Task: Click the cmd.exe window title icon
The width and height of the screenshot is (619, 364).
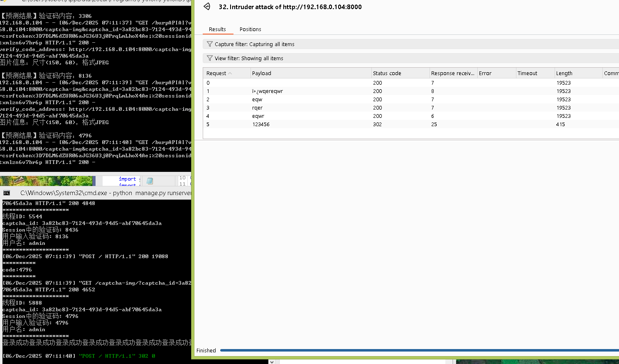Action: click(7, 193)
